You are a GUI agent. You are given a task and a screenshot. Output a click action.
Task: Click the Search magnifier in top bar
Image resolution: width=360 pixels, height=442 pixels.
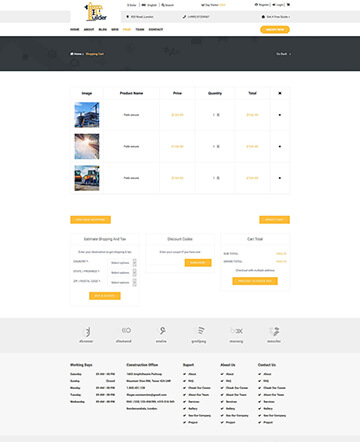pos(163,5)
